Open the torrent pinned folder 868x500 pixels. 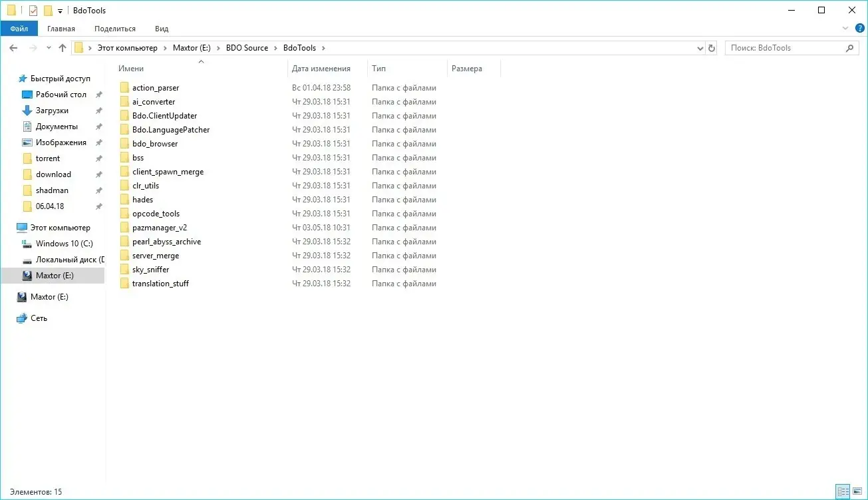pos(48,158)
